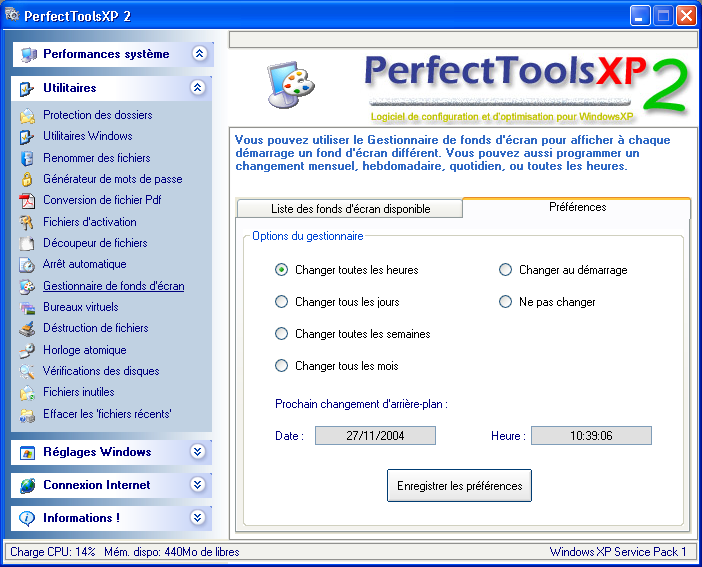Viewport: 702px width, 567px height.
Task: Open Bureaux virtuels link
Action: (81, 307)
